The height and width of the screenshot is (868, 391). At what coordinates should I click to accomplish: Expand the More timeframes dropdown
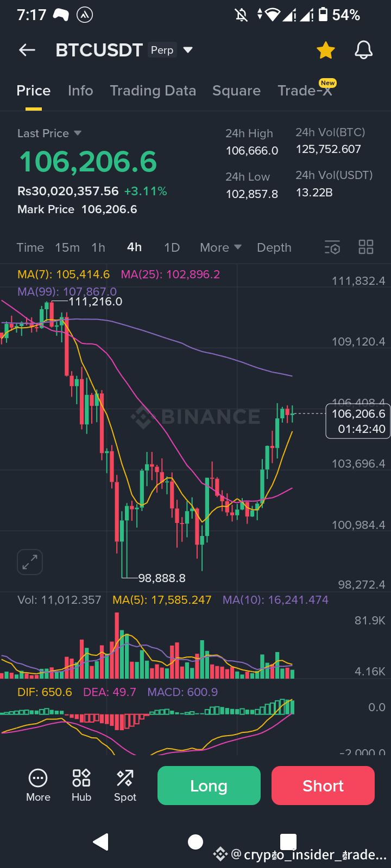click(x=220, y=247)
